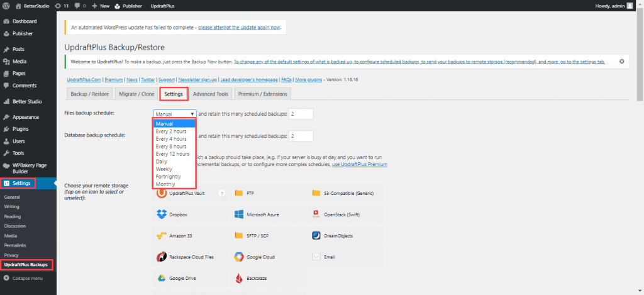Click please attempt the update again link
This screenshot has height=295, width=644.
240,28
